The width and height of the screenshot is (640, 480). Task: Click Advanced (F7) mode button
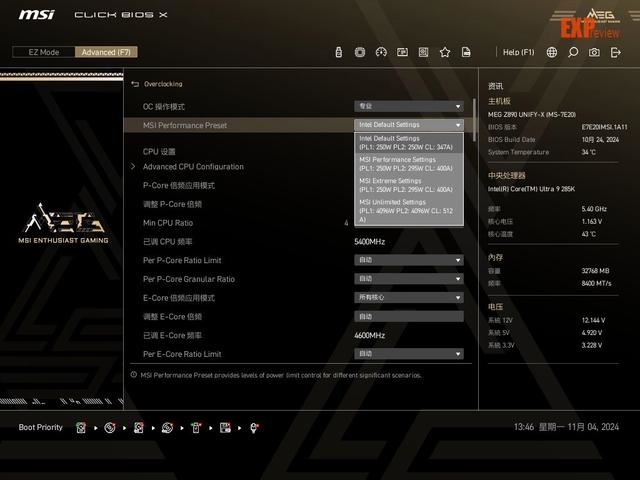coord(107,52)
